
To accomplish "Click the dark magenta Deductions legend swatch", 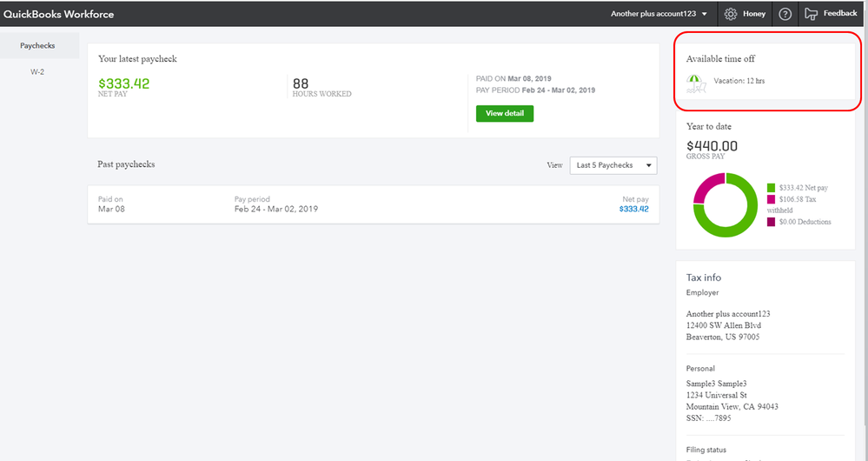I will click(x=772, y=222).
